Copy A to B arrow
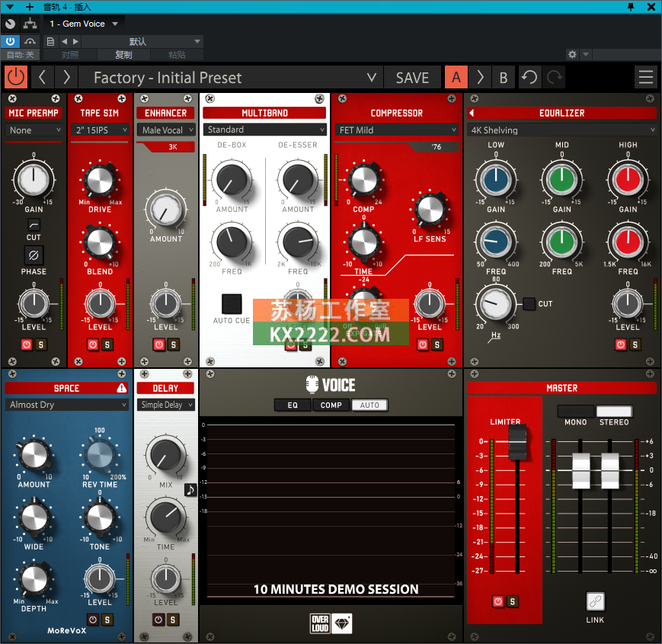 (x=481, y=77)
